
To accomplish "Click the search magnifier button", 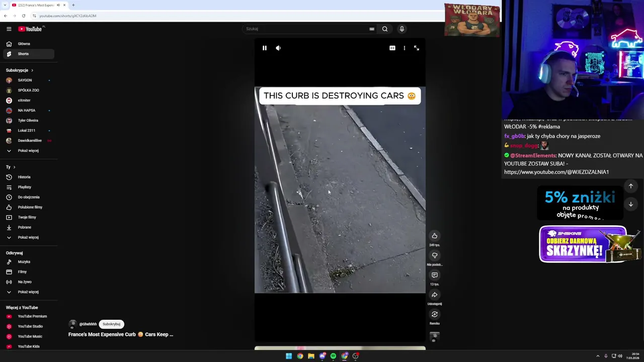I will click(385, 29).
